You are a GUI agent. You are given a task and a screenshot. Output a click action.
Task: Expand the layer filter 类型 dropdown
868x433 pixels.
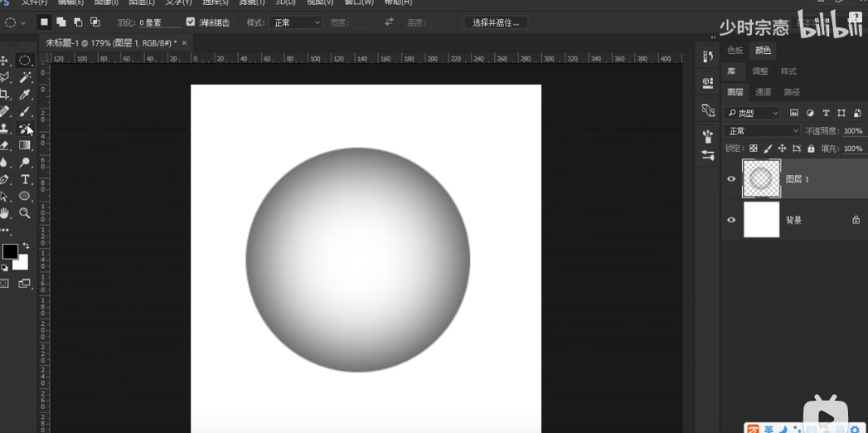pos(753,113)
